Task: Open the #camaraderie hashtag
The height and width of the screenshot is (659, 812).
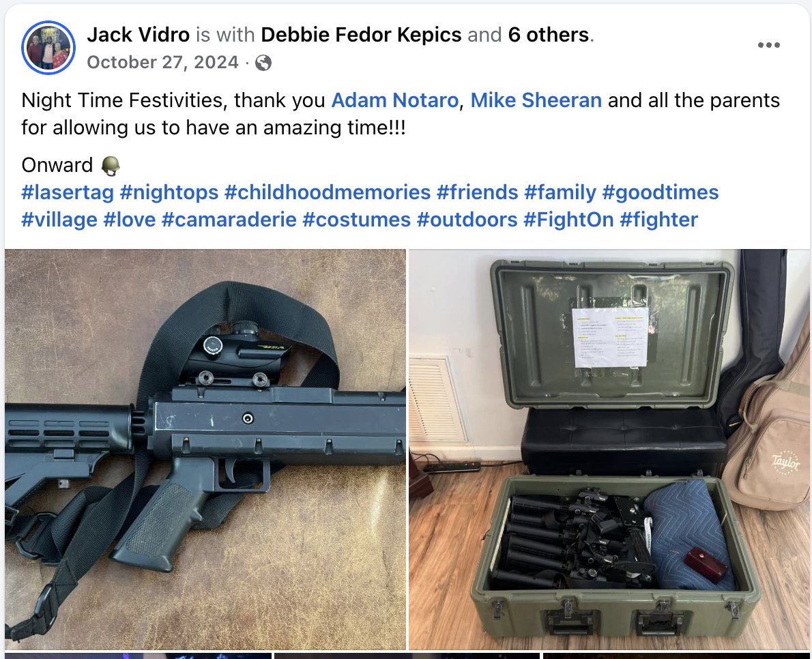Action: pyautogui.click(x=229, y=220)
